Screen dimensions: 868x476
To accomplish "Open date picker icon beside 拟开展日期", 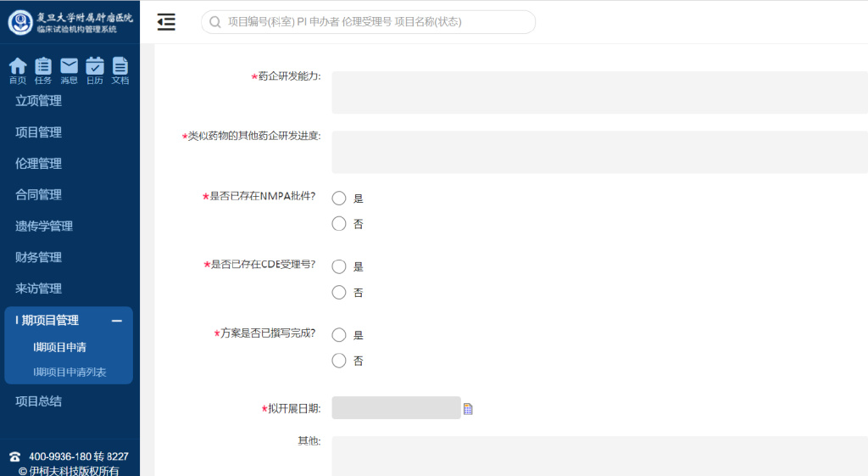I will tap(468, 409).
